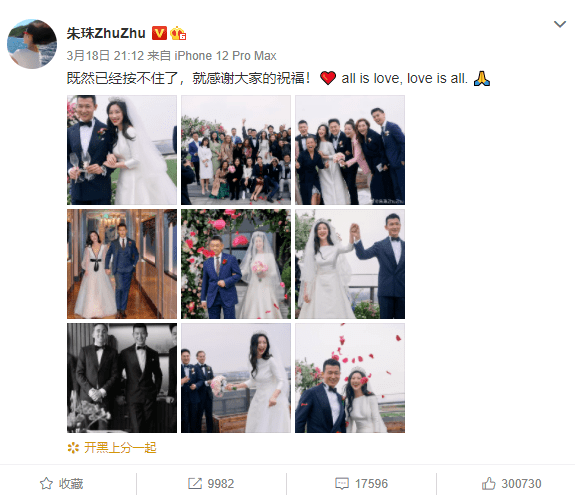This screenshot has height=500, width=575.
Task: Click the iPhone 12 Pro Max source link
Action: click(x=225, y=56)
